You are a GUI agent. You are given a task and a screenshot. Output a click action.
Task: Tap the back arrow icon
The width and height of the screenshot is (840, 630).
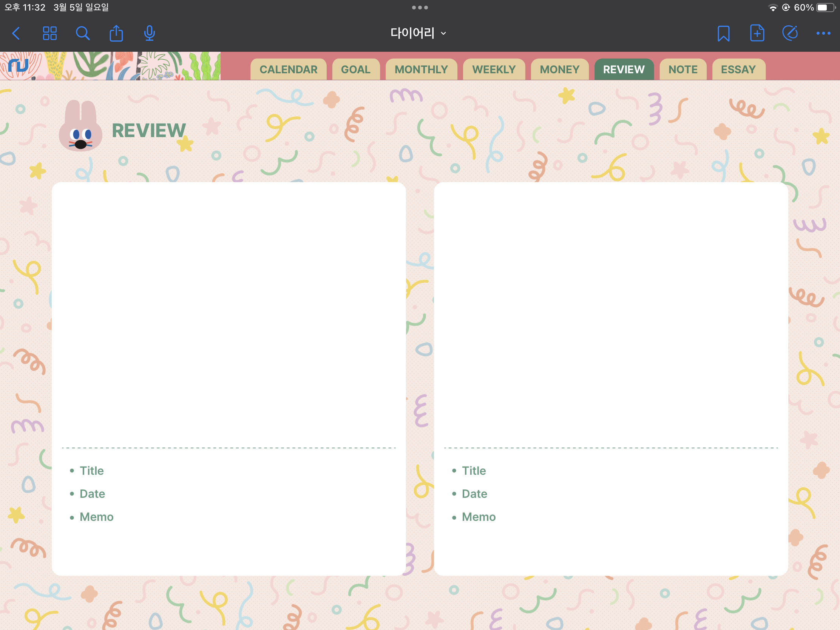click(x=16, y=33)
